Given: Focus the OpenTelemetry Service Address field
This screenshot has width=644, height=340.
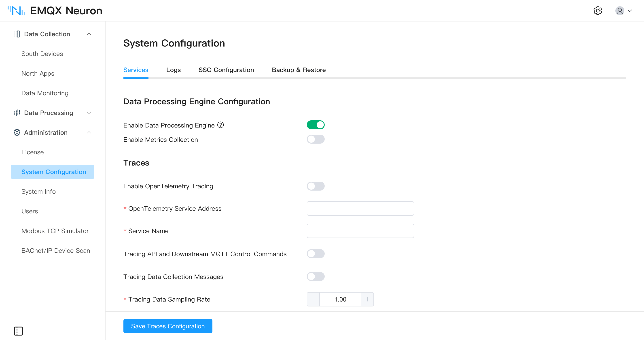Looking at the screenshot, I should click(360, 208).
